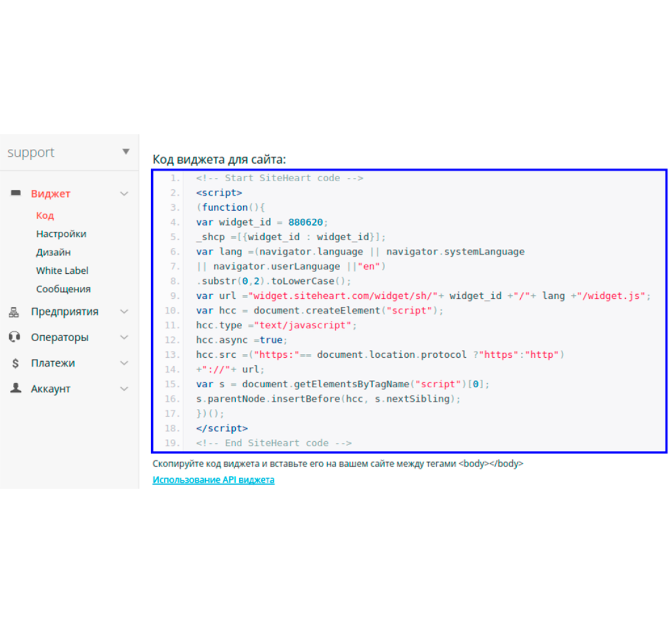Viewport: 672px width, 623px height.
Task: Click the hcc.async =true line
Action: [242, 340]
